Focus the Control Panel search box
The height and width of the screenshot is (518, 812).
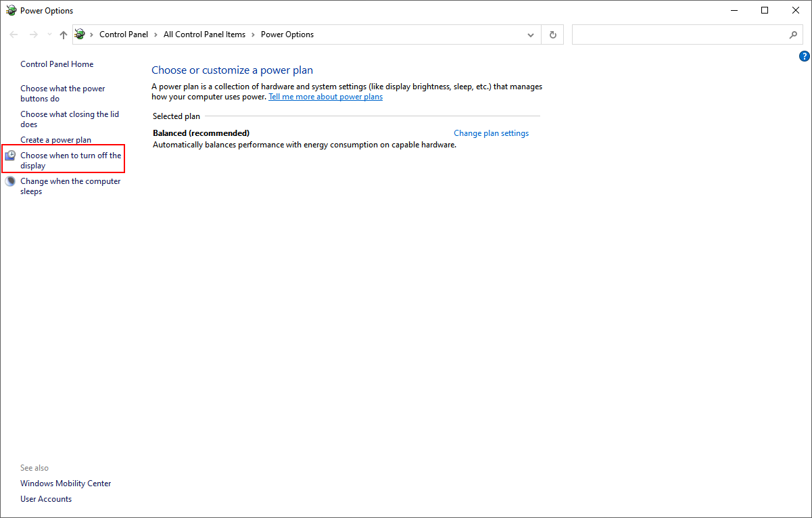coord(687,34)
